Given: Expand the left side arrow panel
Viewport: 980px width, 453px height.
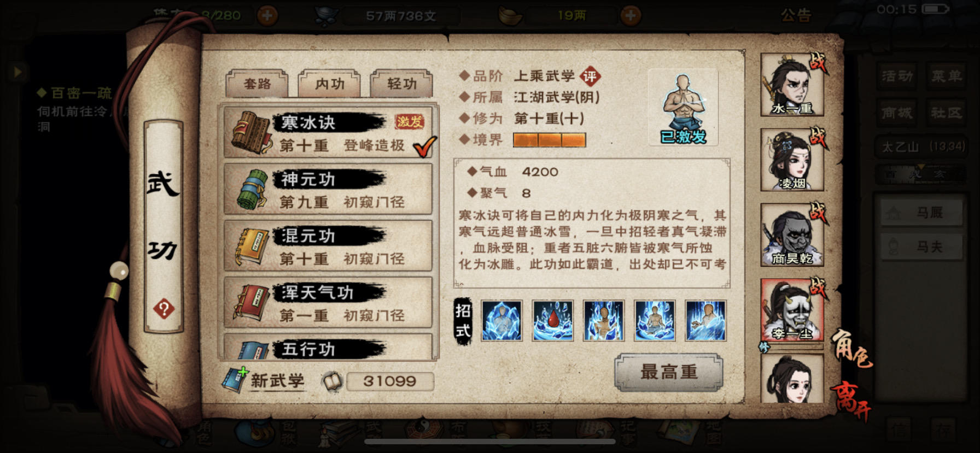Looking at the screenshot, I should [x=17, y=72].
